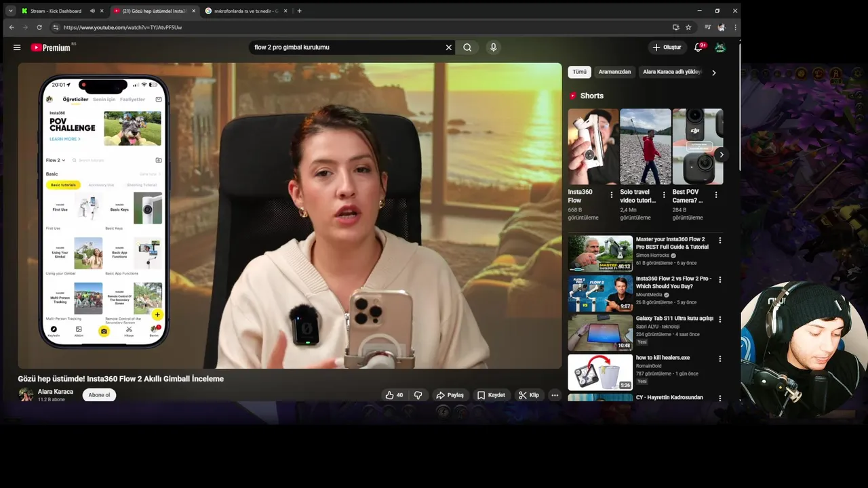The image size is (868, 488).
Task: Open the Alara Karaca channel name
Action: tap(56, 392)
